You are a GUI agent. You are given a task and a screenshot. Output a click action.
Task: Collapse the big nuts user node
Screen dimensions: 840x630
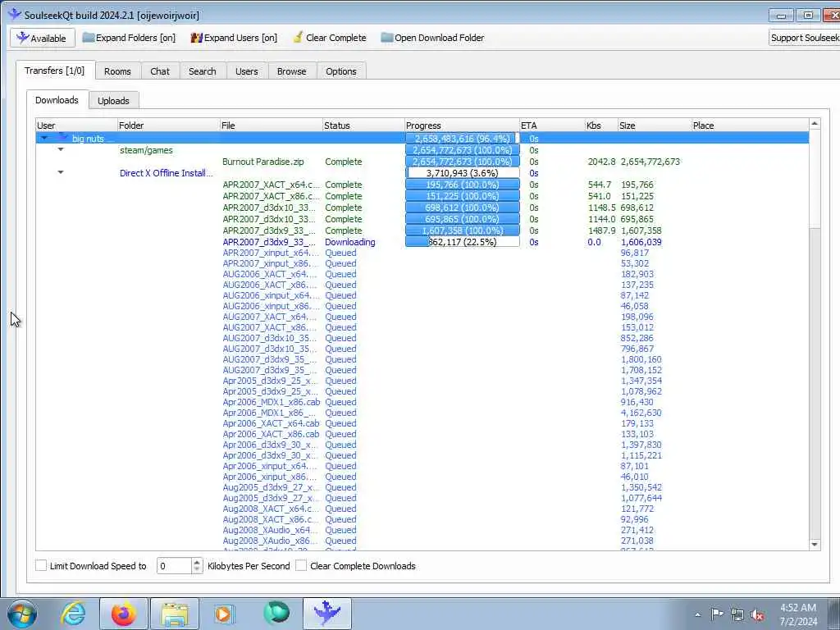44,138
